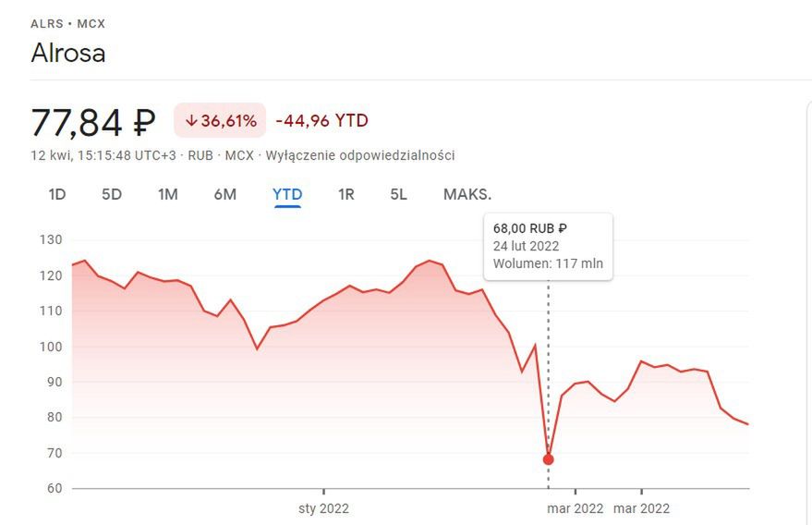The height and width of the screenshot is (525, 812).
Task: Switch to the 5D time range
Action: point(111,194)
